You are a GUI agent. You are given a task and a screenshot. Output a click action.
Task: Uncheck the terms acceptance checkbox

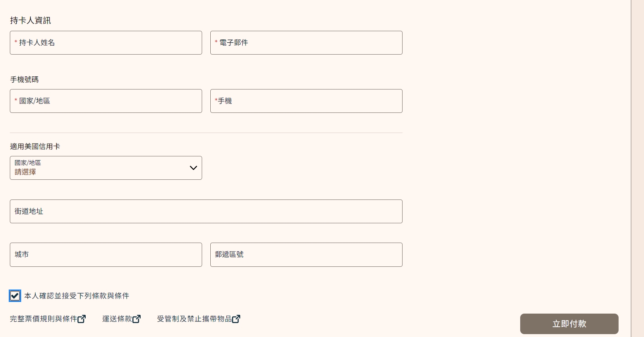click(15, 296)
